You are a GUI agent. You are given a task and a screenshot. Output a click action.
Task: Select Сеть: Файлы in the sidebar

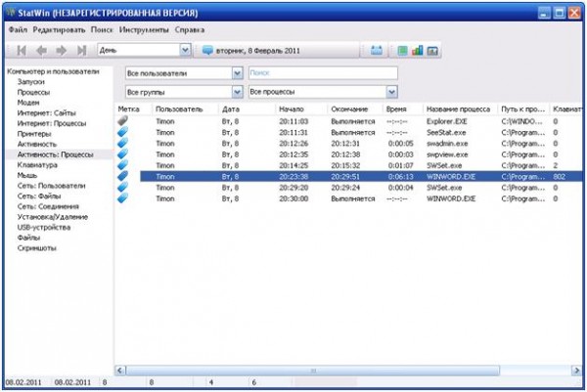39,196
